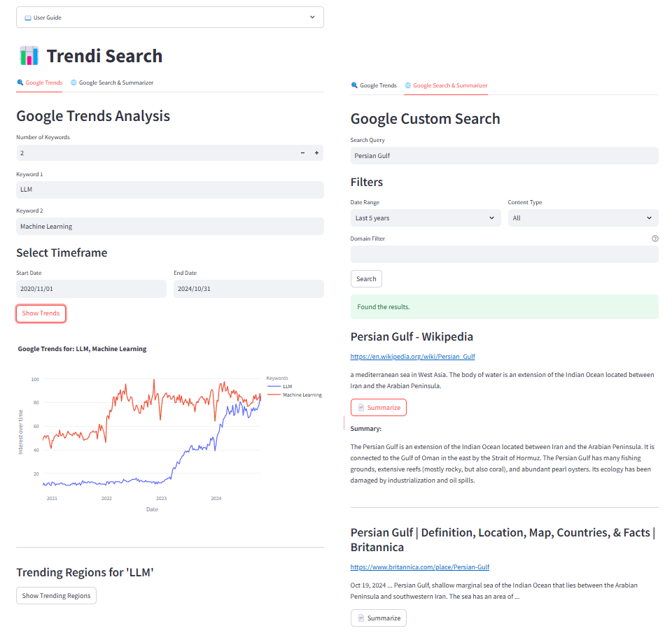This screenshot has width=672, height=640.
Task: Click the document icon on the Britannica Summarize button
Action: coord(361,618)
